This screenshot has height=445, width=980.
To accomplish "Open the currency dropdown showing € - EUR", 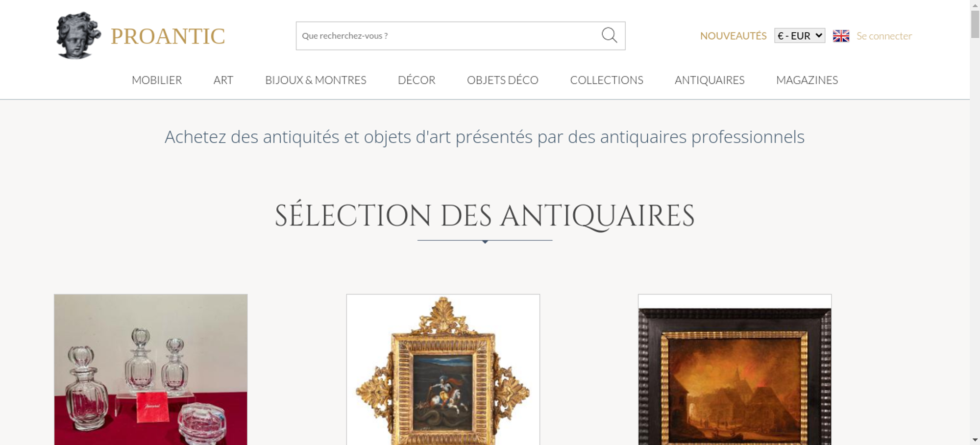I will (x=800, y=36).
